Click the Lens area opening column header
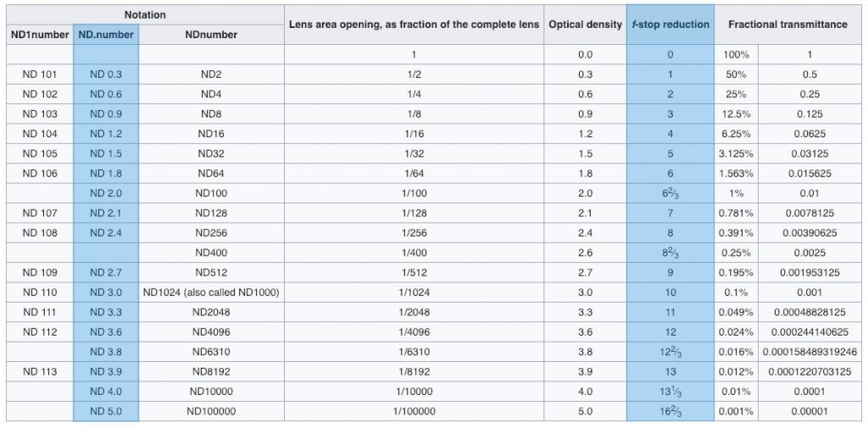Image resolution: width=868 pixels, height=428 pixels. [414, 25]
